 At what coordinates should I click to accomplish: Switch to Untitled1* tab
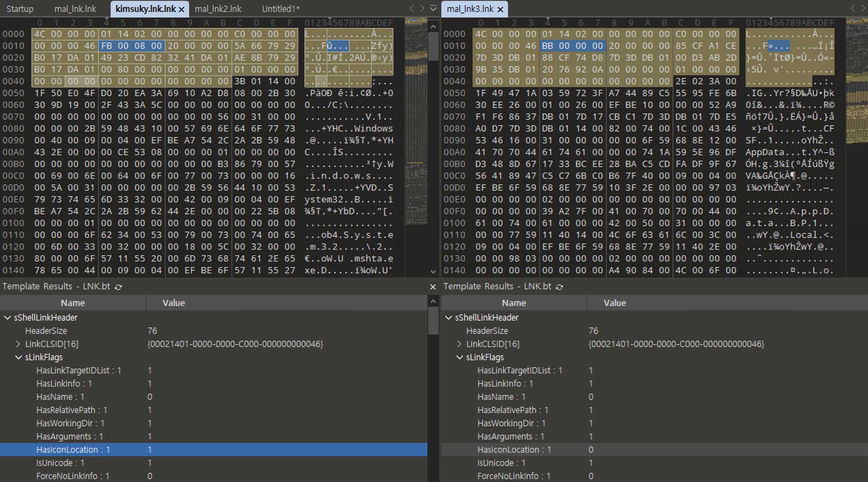coord(280,9)
